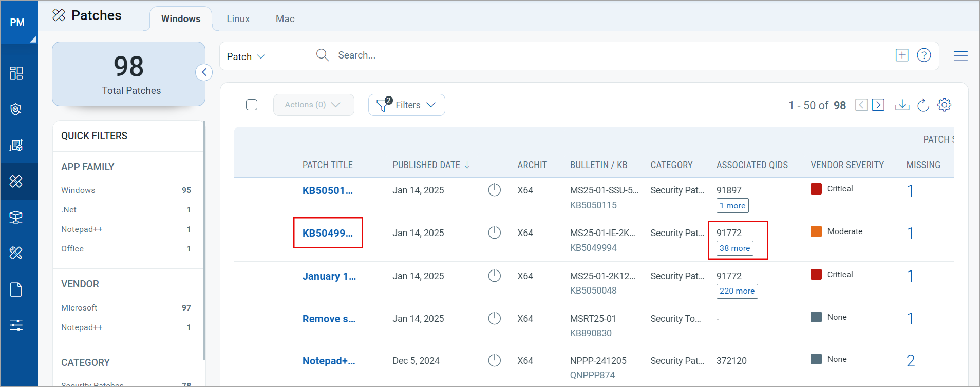Open the dashboard icon in left sidebar
Screen dimensions: 980x387
pos(16,73)
